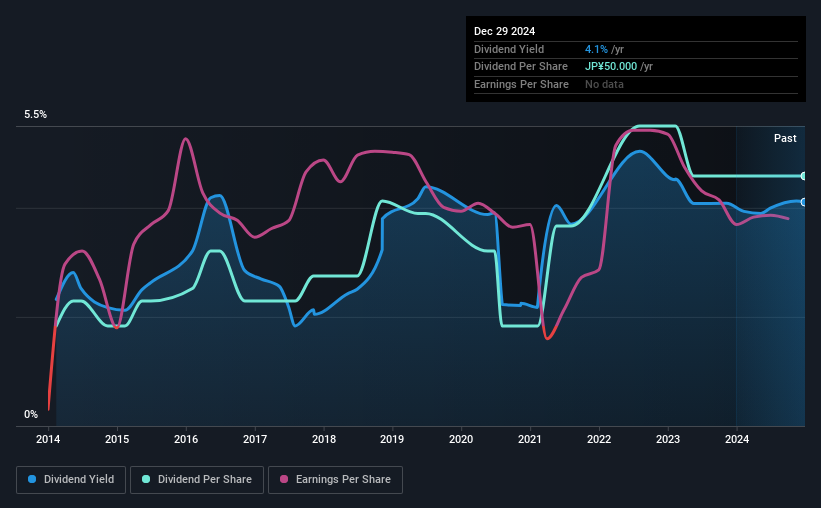Viewport: 821px width, 508px height.
Task: Click the Dividend Per Share tooltip row label
Action: coord(520,67)
